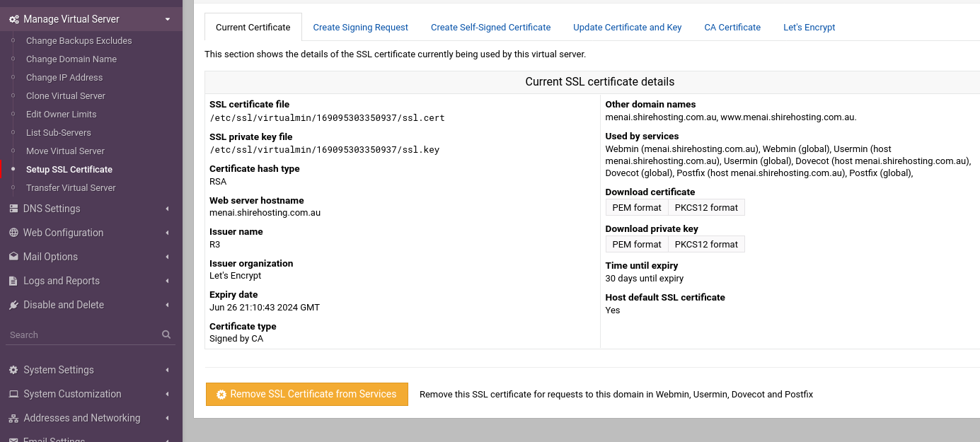Switch to the Let's Encrypt tab
This screenshot has width=980, height=442.
tap(809, 27)
